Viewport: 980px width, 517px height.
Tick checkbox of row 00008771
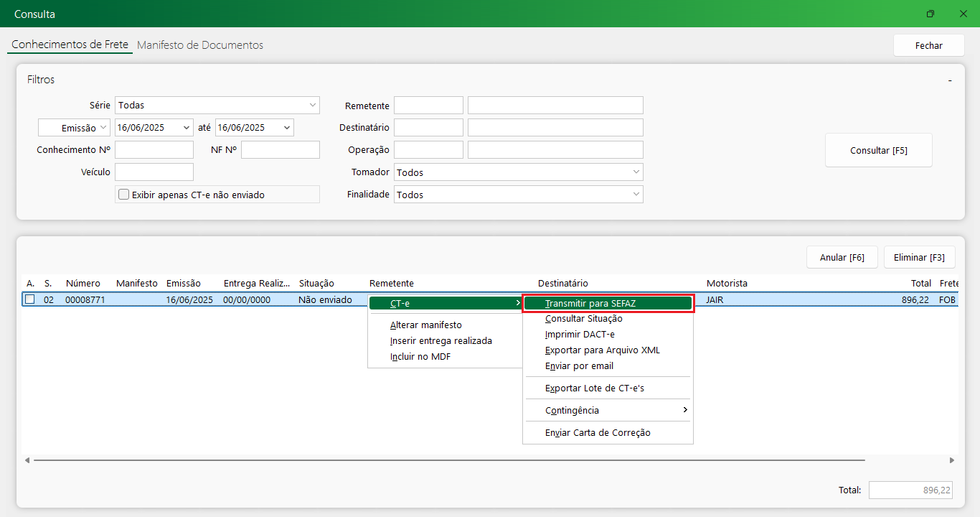tap(30, 299)
